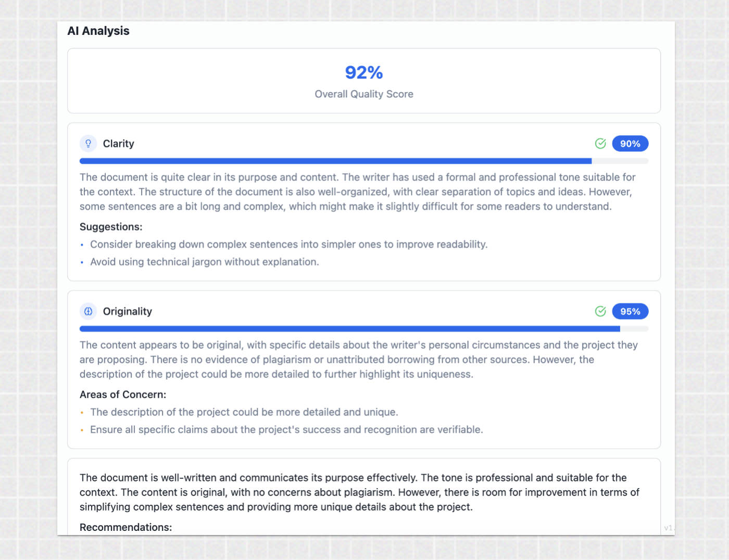Select the concern about verifiable project claims
The image size is (729, 560).
[286, 430]
